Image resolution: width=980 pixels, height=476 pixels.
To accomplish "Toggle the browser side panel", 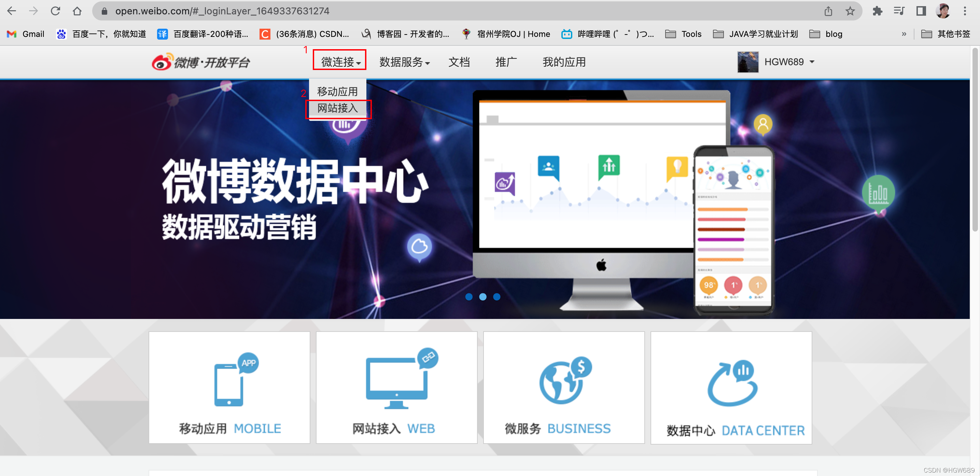I will click(x=921, y=11).
